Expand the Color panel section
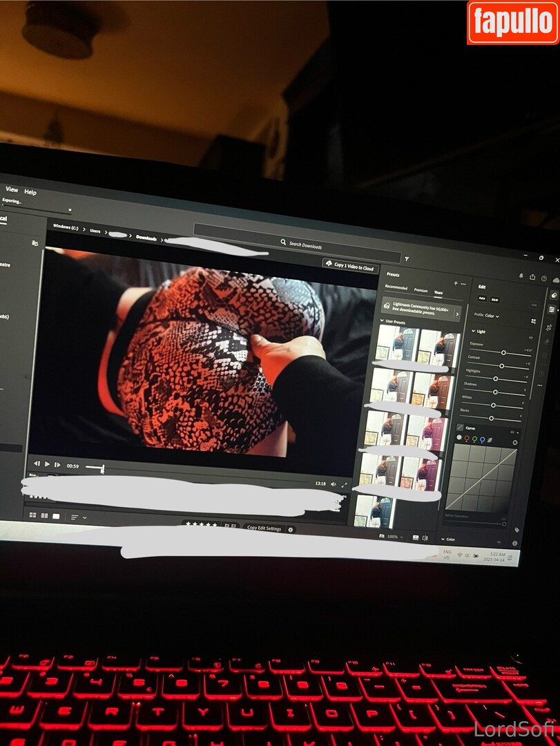The height and width of the screenshot is (746, 560). click(x=444, y=539)
